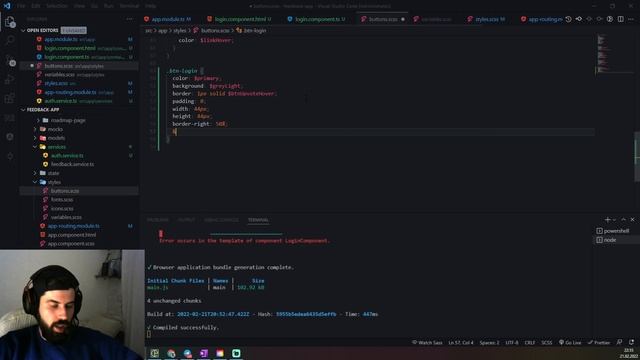Screen dimensions: 640x360
Task: Split the editor to the right
Action: 620,19
